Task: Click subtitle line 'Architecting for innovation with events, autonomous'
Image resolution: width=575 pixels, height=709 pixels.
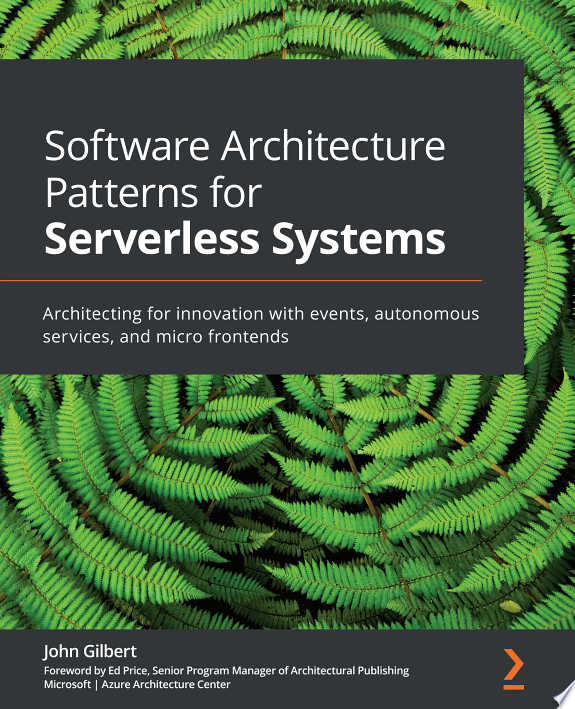Action: (x=261, y=313)
